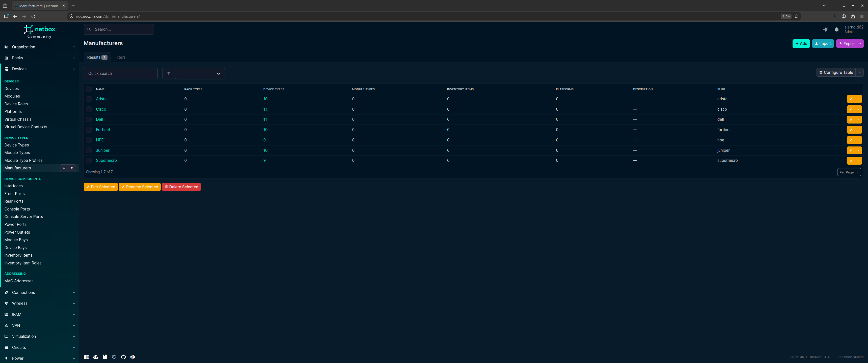Image resolution: width=868 pixels, height=363 pixels.
Task: Switch to the Filters tab
Action: pos(120,57)
